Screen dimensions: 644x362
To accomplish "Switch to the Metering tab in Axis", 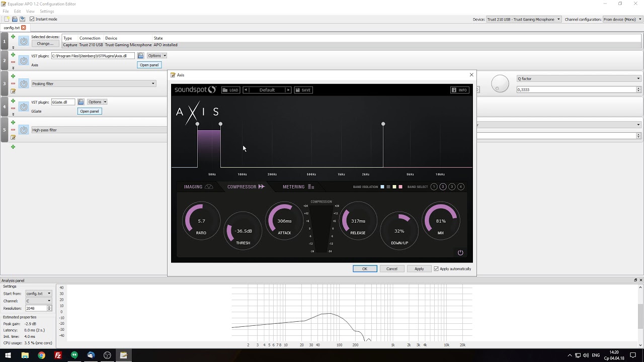I will [x=298, y=187].
